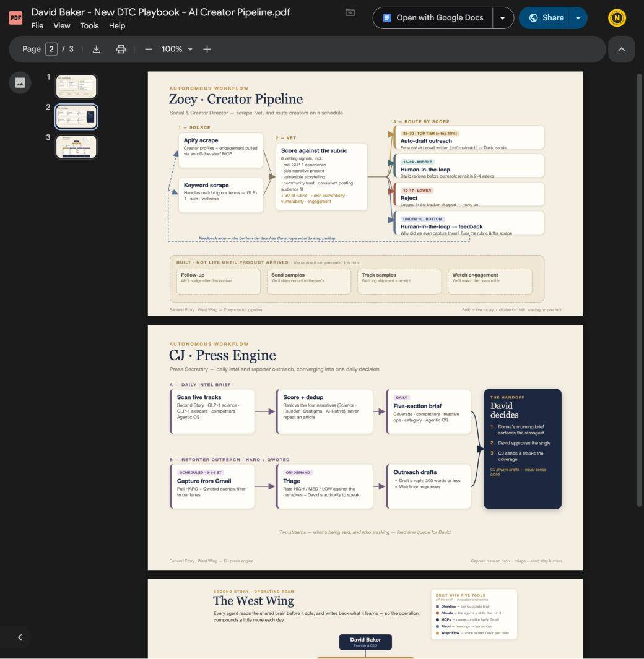Expand the Share options dropdown arrow
644x659 pixels.
point(578,18)
